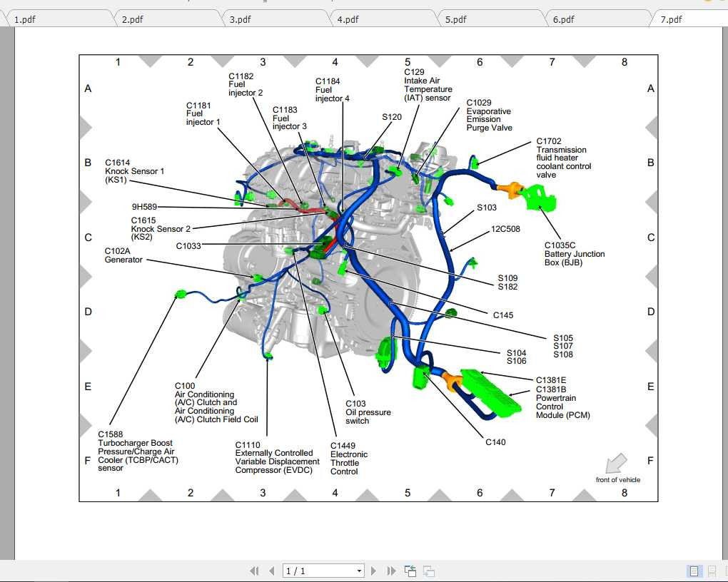Screen dimensions: 728x582
Task: Click the C129 Intake Air Temperature sensor label
Action: coord(428,85)
